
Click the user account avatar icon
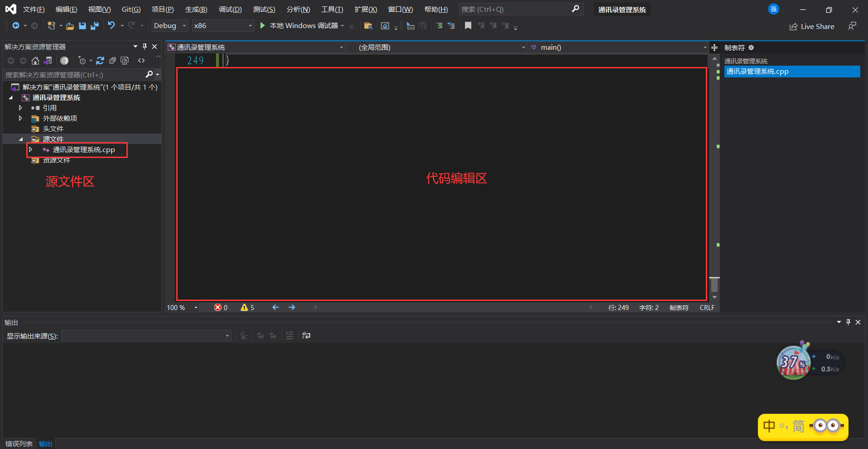click(774, 9)
